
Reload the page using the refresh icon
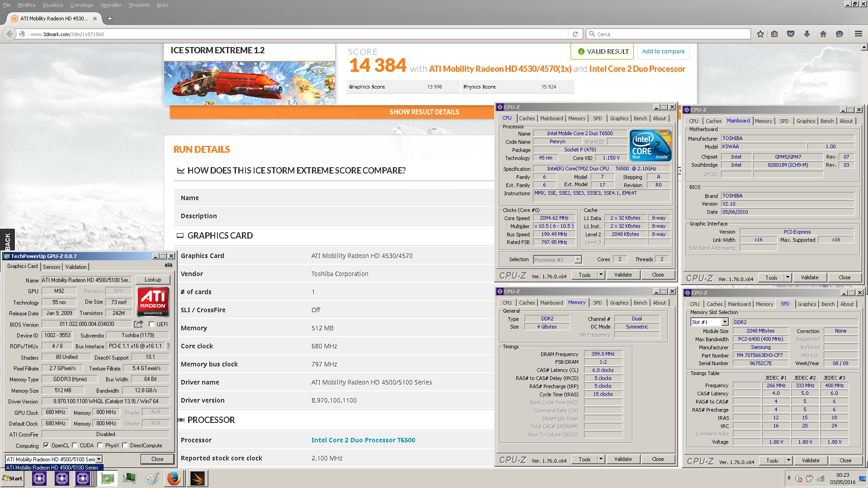(575, 34)
